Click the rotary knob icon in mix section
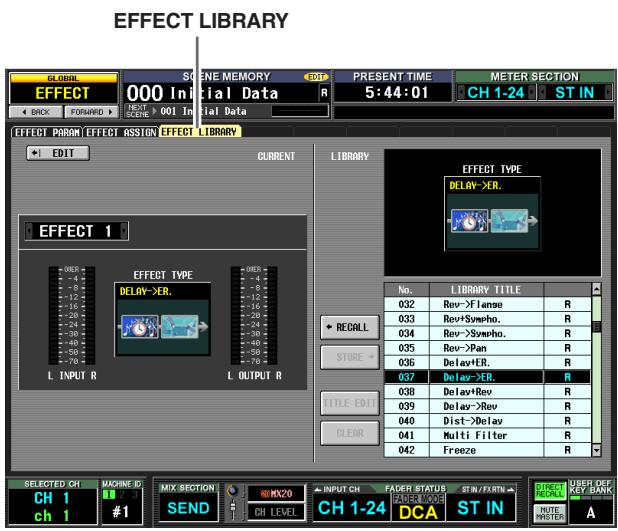Screen dimensions: 618x531 click(233, 491)
